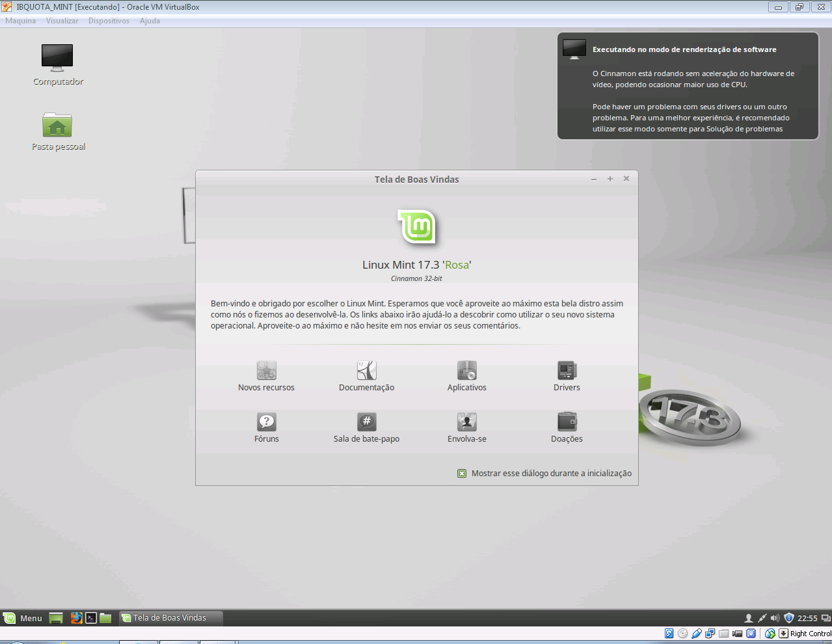Open the update manager shield icon
Screen dimensions: 832x644
(789, 618)
